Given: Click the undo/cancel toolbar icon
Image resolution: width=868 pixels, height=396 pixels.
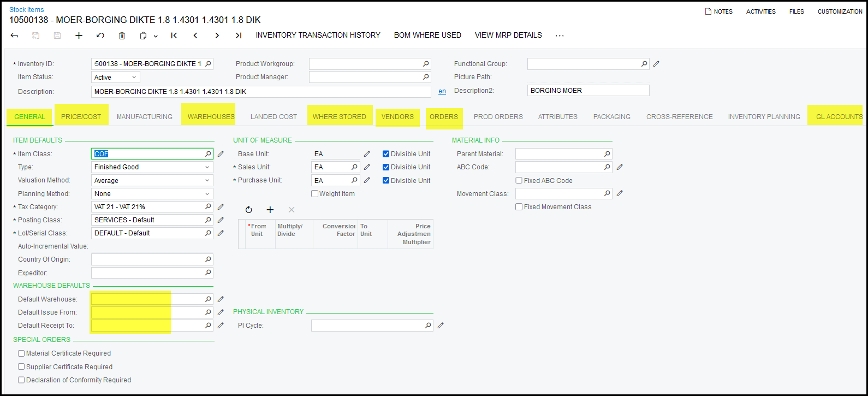Looking at the screenshot, I should [x=100, y=36].
